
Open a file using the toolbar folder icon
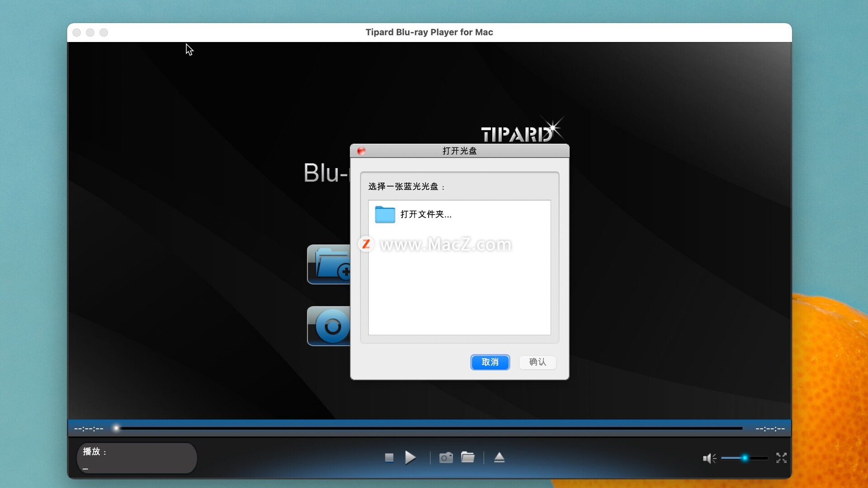coord(467,457)
